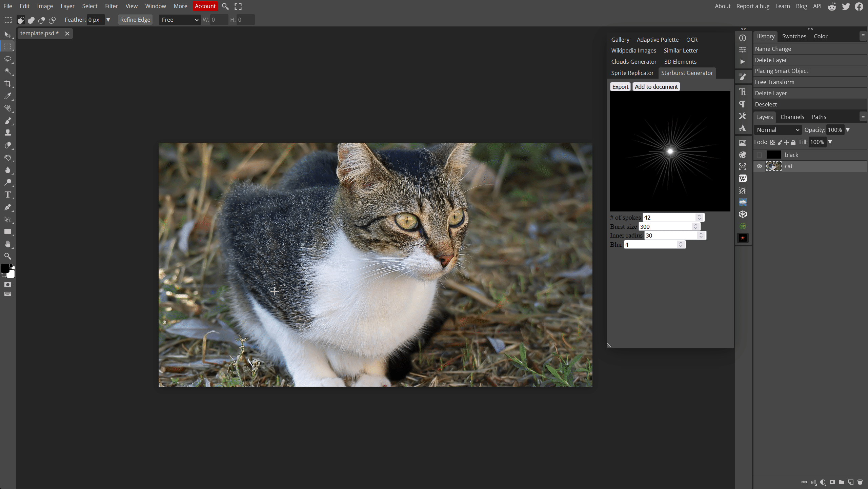Open the Filter menu
Screen dimensions: 868x489
[111, 6]
